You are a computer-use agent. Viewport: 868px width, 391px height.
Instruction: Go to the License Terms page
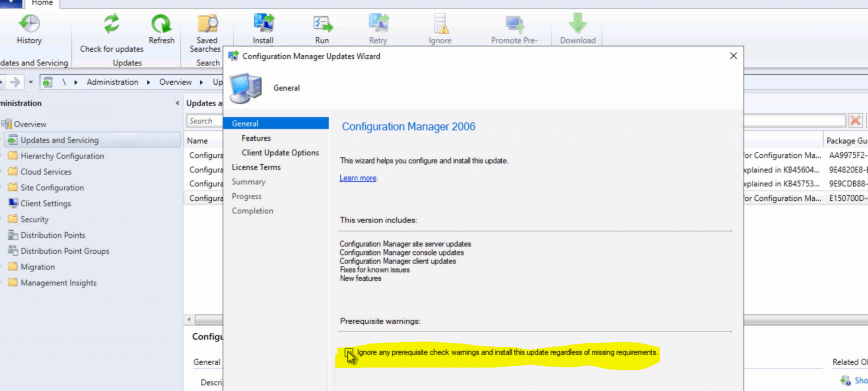pos(256,167)
